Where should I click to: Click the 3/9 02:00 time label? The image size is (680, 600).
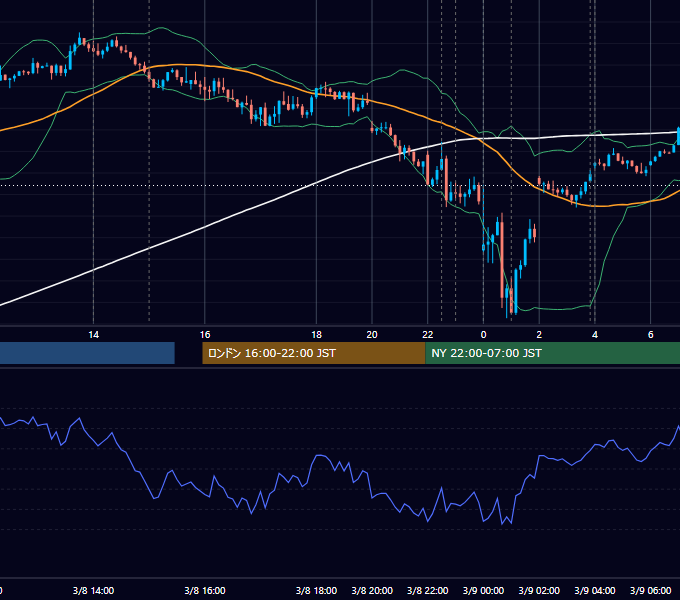pos(539,590)
